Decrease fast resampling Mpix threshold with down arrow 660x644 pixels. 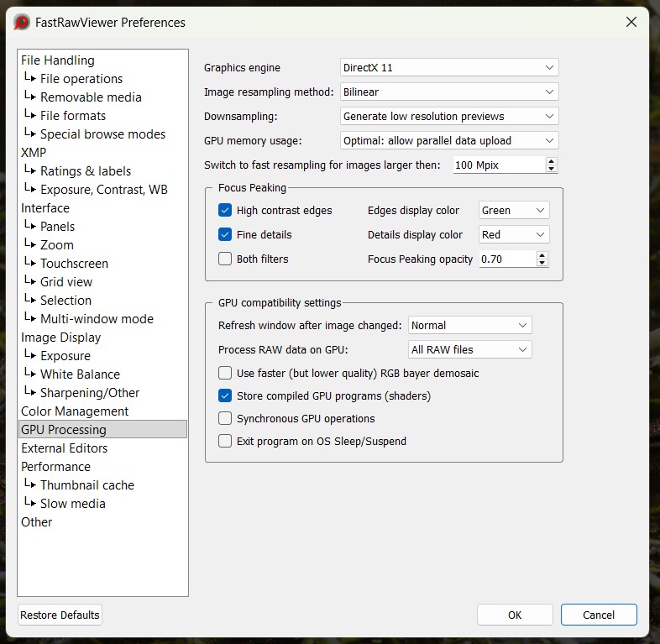[x=551, y=170]
